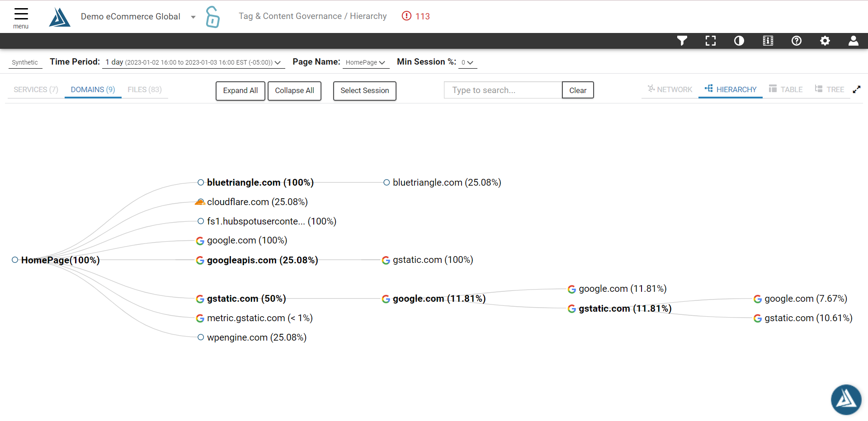Collapse the gstatic.com (50%) node
This screenshot has width=868, height=421.
pyautogui.click(x=241, y=299)
